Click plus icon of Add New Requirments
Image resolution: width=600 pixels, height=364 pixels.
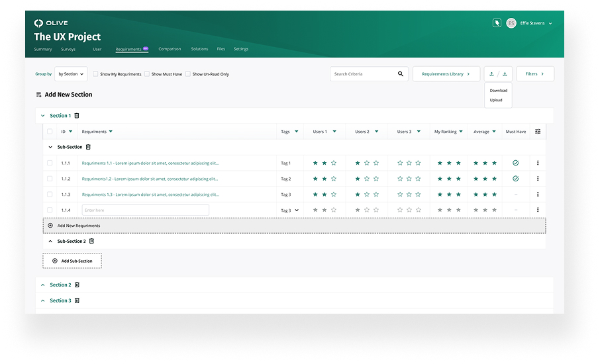pos(50,226)
